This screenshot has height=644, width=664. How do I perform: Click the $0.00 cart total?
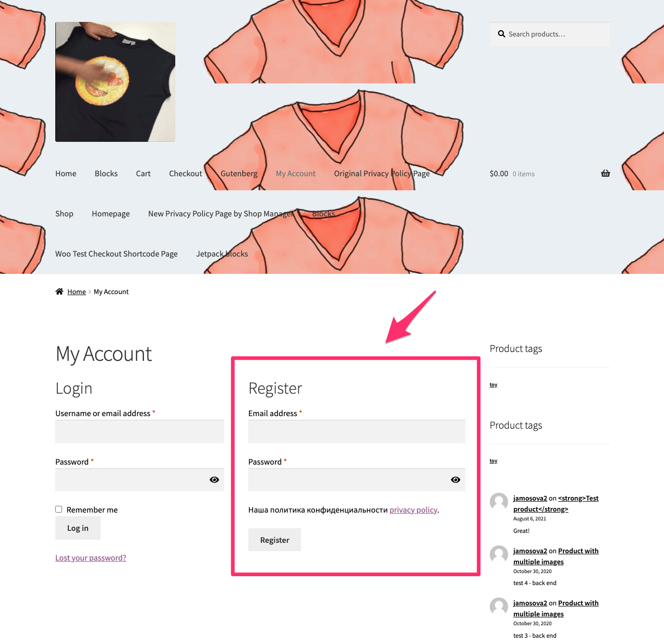coord(499,173)
